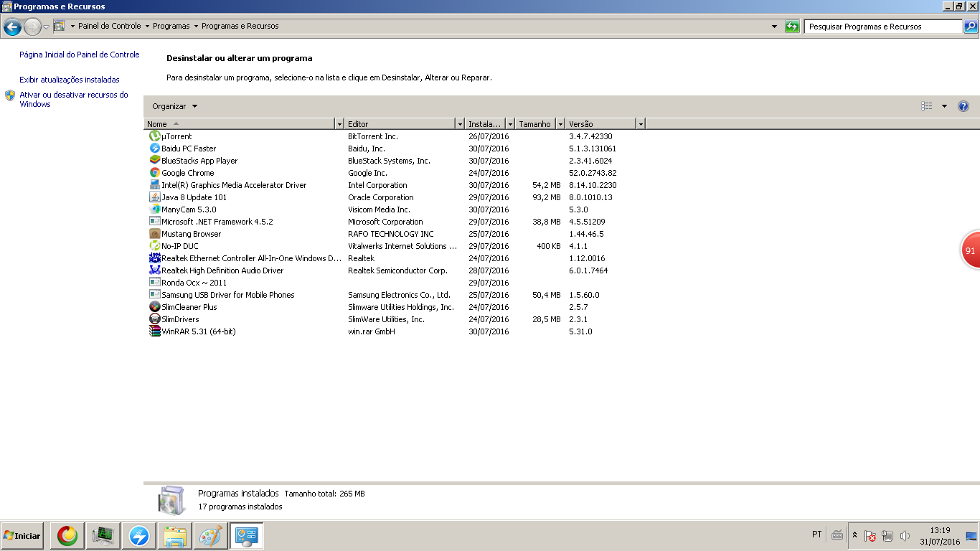Click the No-IP DUC icon

point(154,246)
